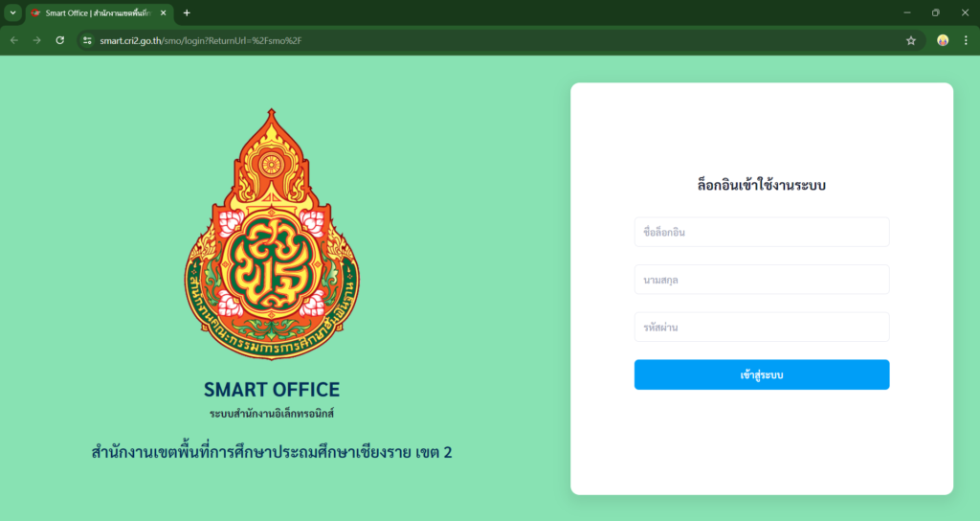Click the เข้าสู่ระบบ login button

(x=761, y=374)
